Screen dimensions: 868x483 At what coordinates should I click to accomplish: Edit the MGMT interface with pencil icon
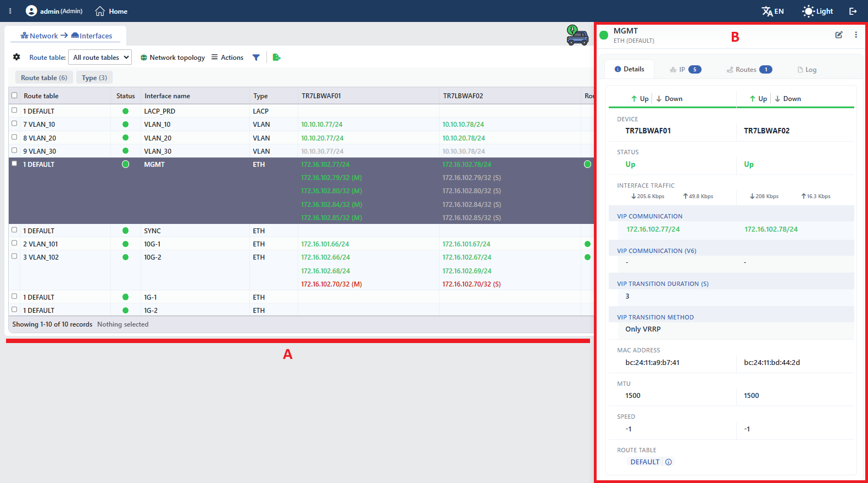[x=839, y=35]
